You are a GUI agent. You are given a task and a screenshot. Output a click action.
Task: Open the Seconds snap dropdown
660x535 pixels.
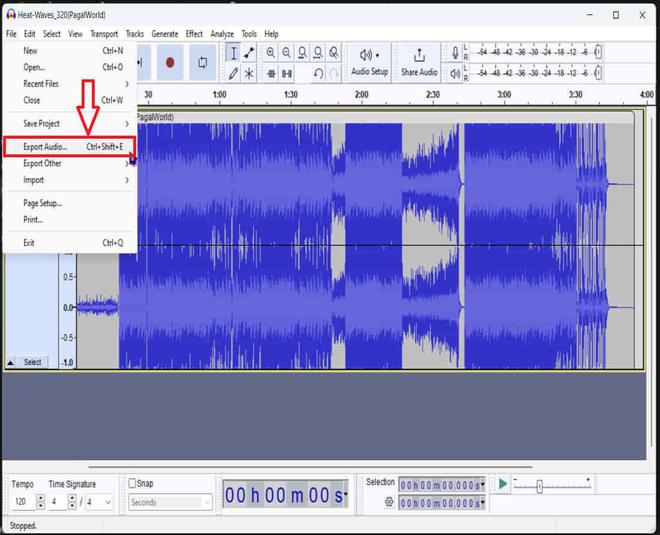pos(170,502)
